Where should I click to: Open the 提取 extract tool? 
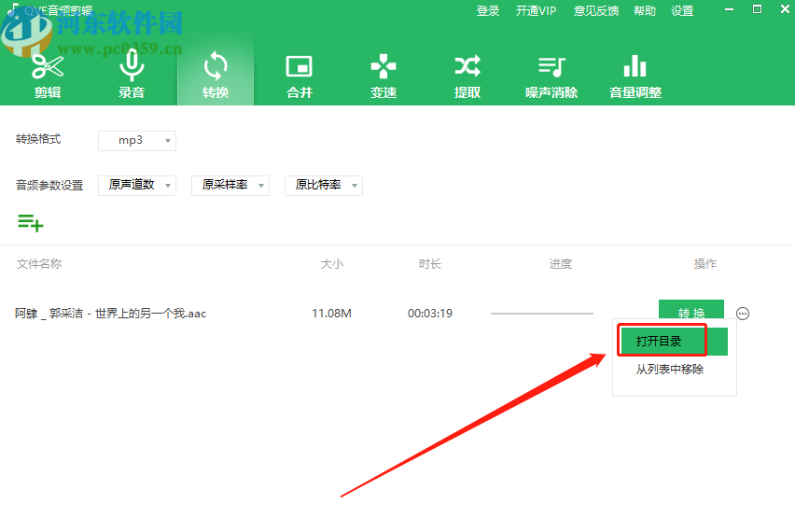(x=467, y=75)
